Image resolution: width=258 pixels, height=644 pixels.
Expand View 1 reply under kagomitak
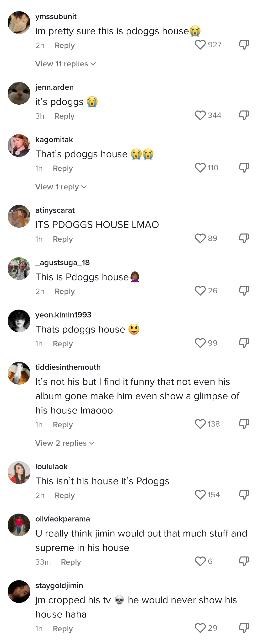pyautogui.click(x=61, y=187)
